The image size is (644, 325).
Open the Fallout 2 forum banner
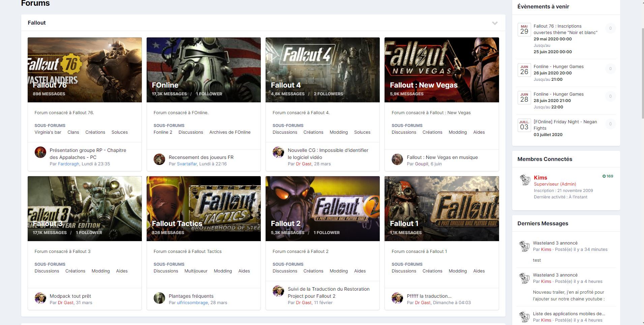323,209
